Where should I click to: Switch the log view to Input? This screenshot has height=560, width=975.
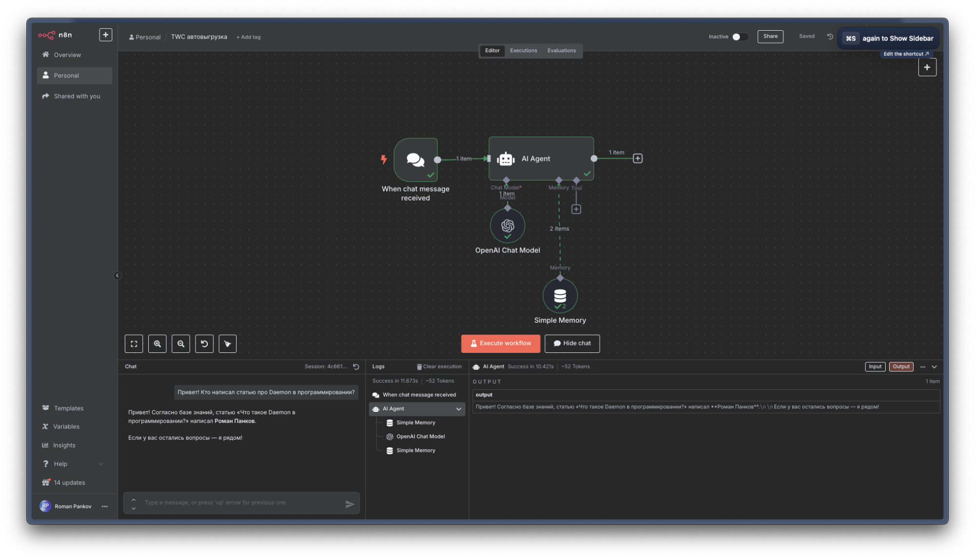point(875,367)
